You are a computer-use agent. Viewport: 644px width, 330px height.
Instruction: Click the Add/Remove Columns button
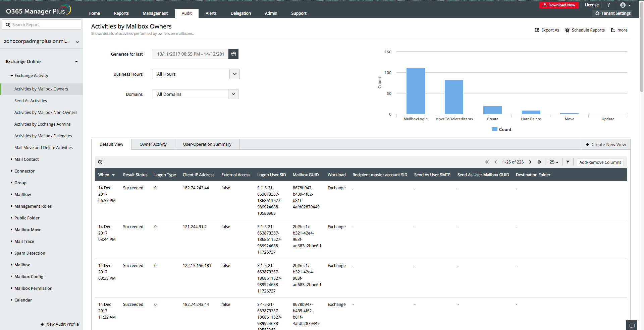pos(600,162)
